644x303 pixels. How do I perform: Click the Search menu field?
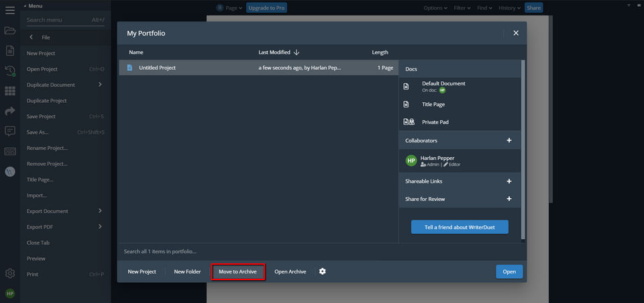65,19
